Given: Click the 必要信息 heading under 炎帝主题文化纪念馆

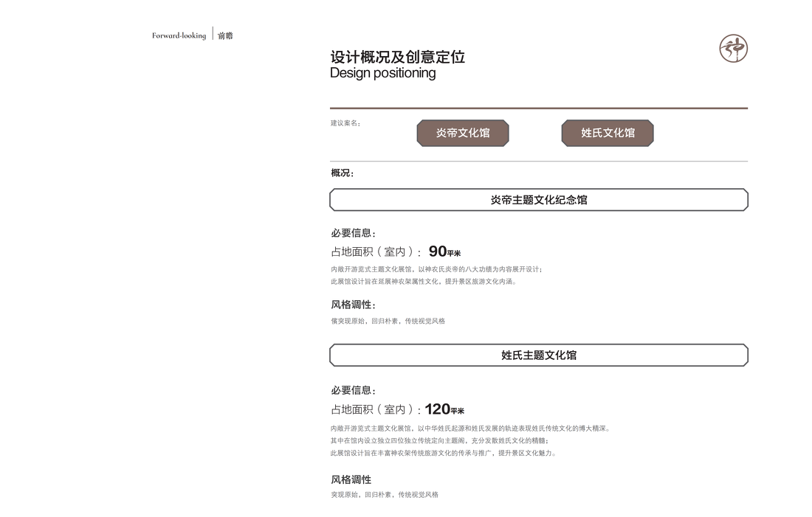Looking at the screenshot, I should tap(353, 233).
